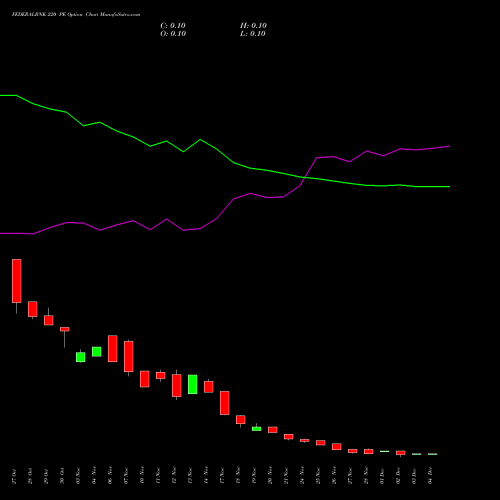This screenshot has width=500, height=500.
Task: Click the purple indicator line
Action: (x=233, y=199)
